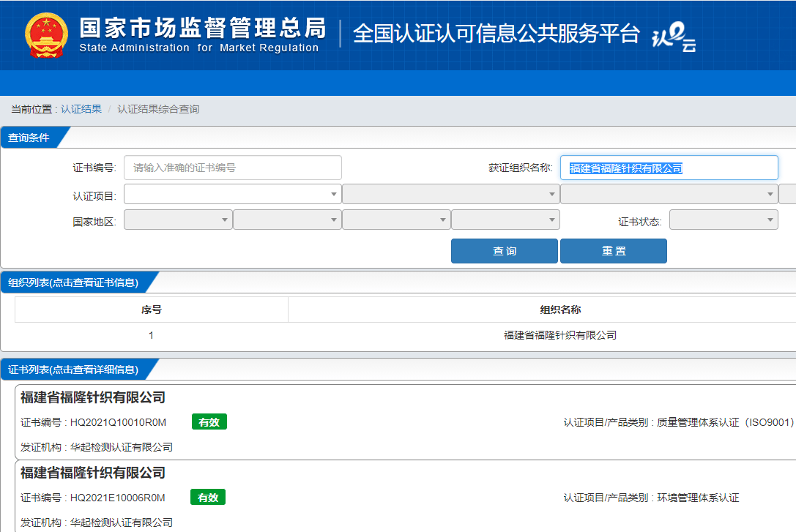796x532 pixels.
Task: Open the fourth 国家地区 dropdown
Action: tap(505, 220)
